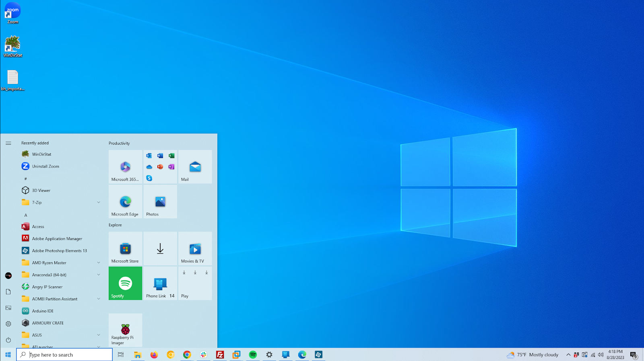This screenshot has width=644, height=361.
Task: Click the pending download tile in Explore
Action: tap(160, 248)
